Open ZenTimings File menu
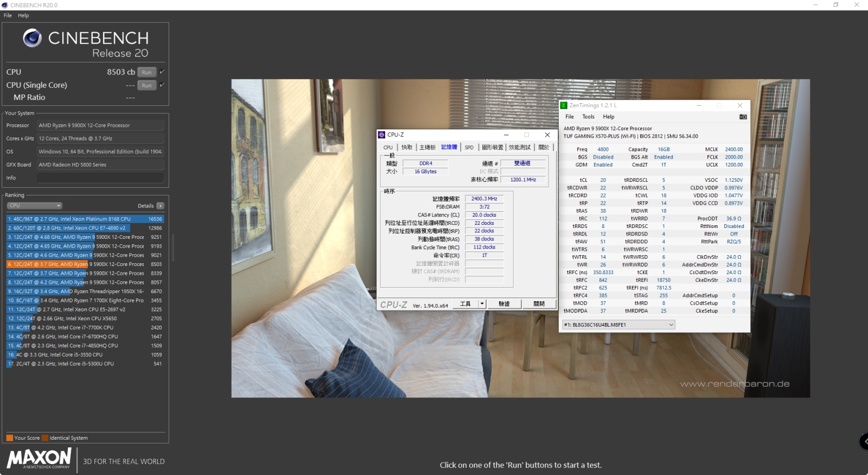Viewport: 868px width, 475px height. (x=570, y=117)
